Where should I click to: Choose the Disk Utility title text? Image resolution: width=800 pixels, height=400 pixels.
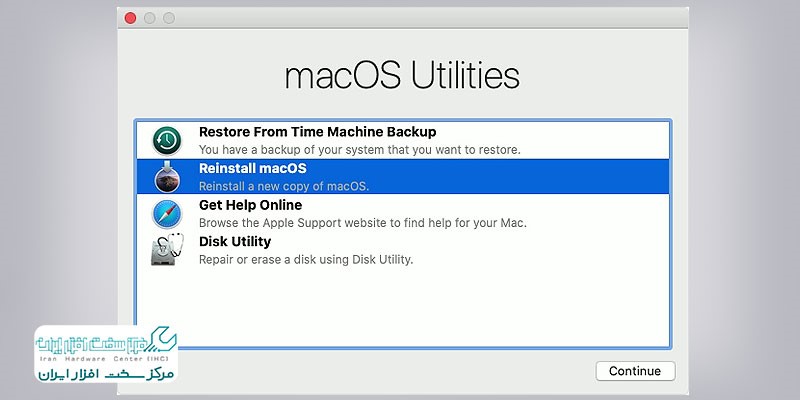pyautogui.click(x=235, y=241)
